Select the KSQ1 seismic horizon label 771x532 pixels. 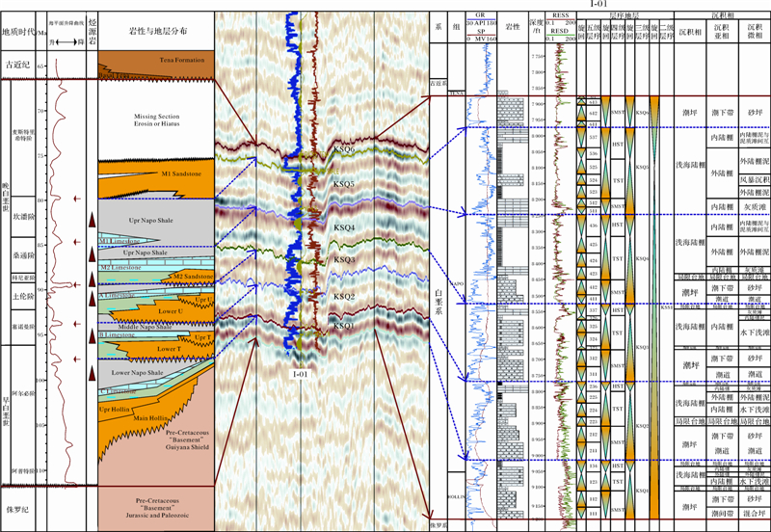[344, 326]
